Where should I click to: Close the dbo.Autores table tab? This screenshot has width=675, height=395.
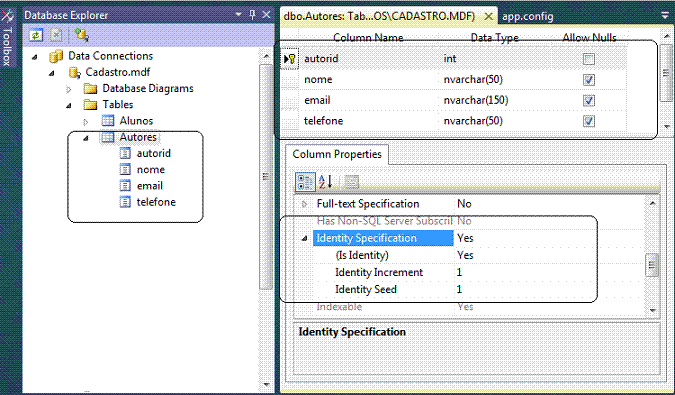pyautogui.click(x=488, y=17)
